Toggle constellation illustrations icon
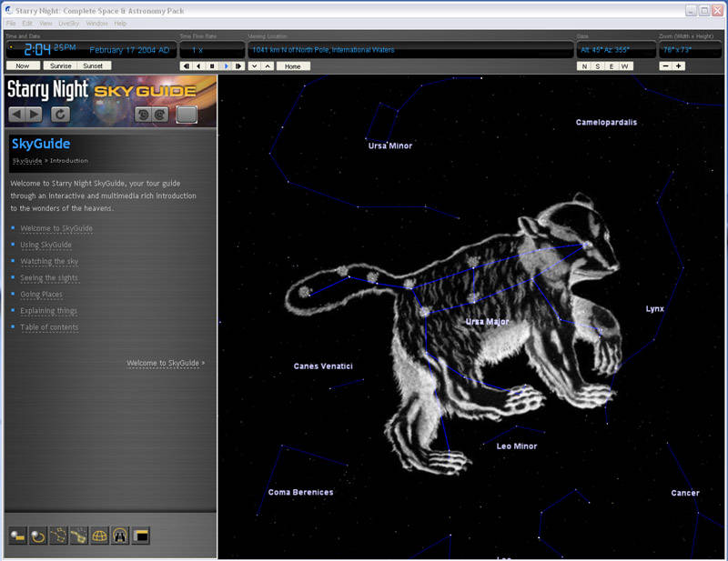This screenshot has height=561, width=728. pyautogui.click(x=78, y=536)
